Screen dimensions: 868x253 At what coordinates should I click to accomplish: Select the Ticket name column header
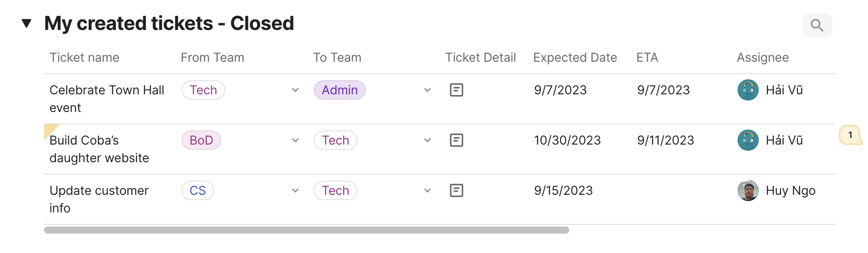coord(84,58)
